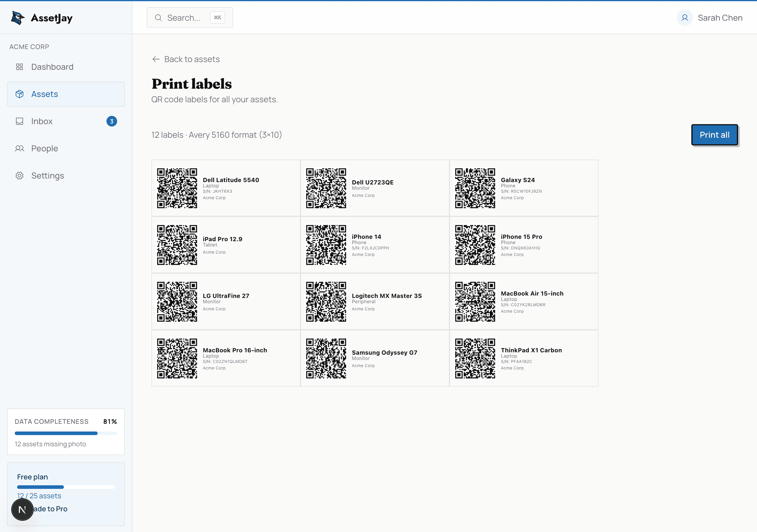Open the 12 / 25 assets link
The height and width of the screenshot is (532, 757).
39,496
